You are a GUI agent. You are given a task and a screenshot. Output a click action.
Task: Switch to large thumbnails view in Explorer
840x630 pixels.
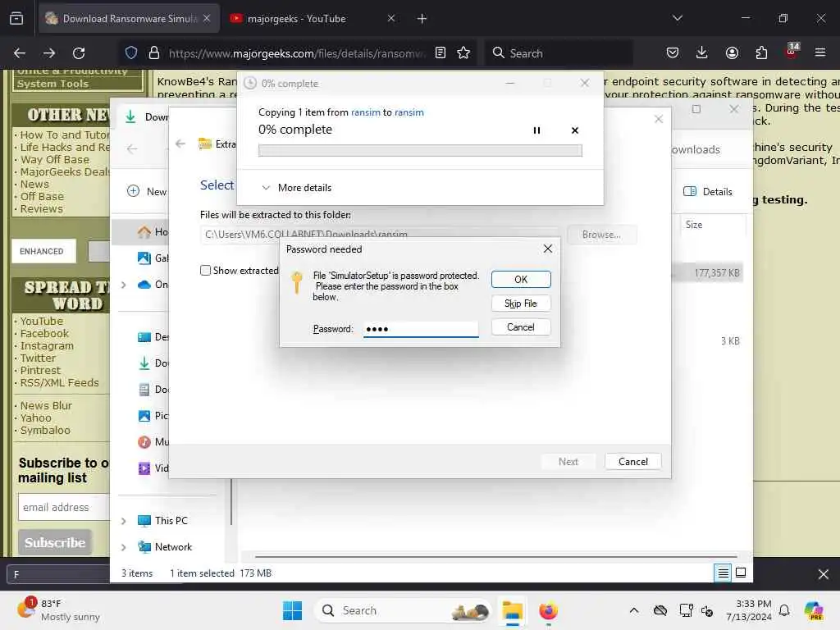tap(741, 573)
